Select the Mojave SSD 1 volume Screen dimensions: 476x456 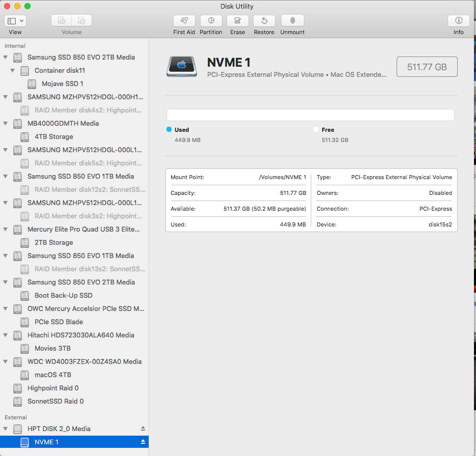[74, 83]
